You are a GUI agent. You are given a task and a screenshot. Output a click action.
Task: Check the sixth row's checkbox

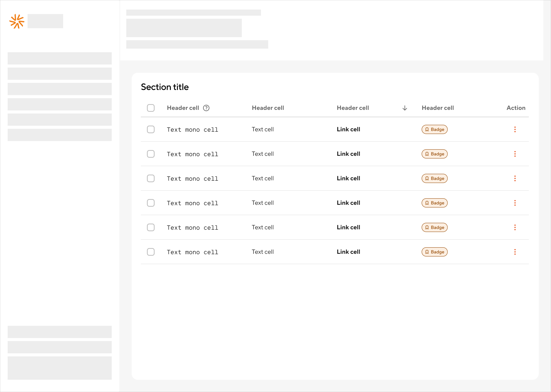click(x=151, y=252)
